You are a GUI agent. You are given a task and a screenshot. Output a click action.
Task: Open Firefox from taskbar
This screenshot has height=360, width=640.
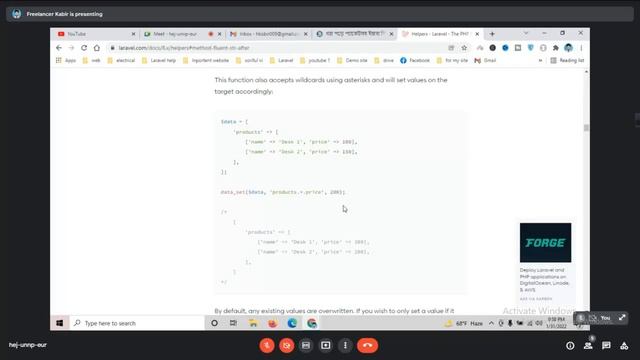pos(272,323)
